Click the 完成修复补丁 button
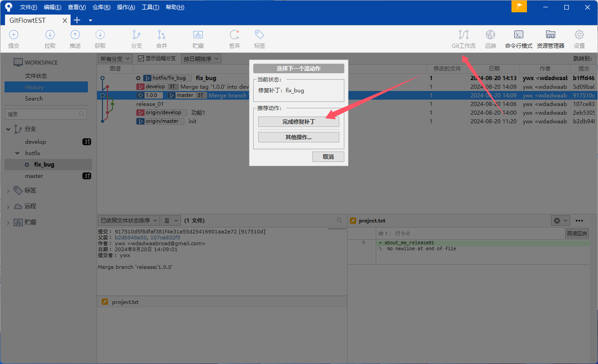598x364 pixels. [298, 122]
